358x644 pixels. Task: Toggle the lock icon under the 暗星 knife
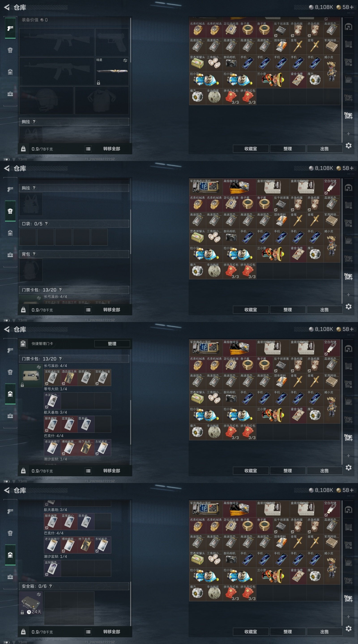click(x=98, y=83)
